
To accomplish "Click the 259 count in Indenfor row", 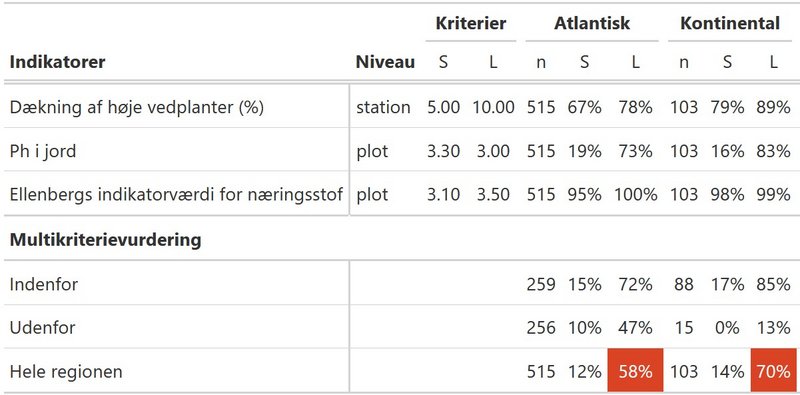I will pyautogui.click(x=541, y=284).
